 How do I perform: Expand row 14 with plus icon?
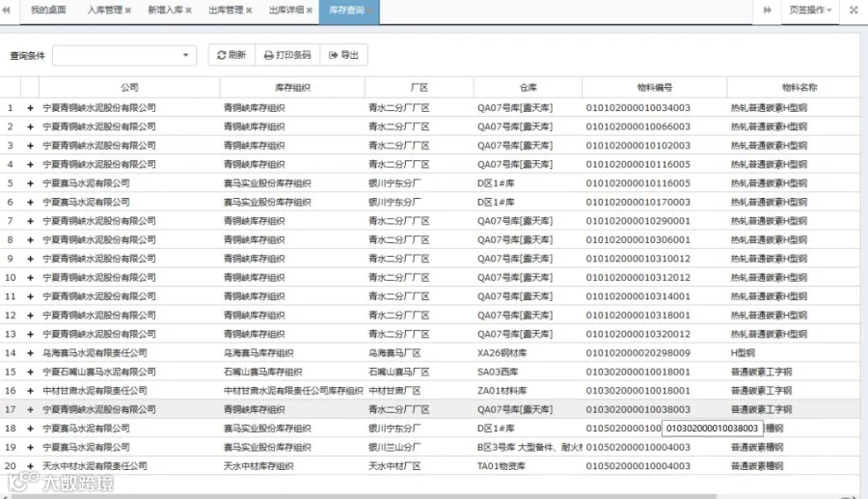click(30, 353)
